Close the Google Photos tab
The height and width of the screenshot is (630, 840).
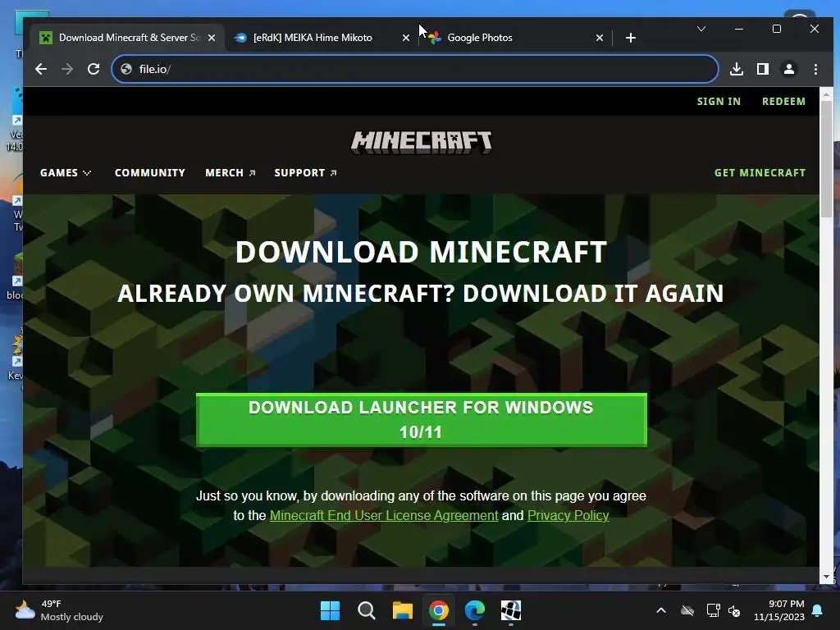pyautogui.click(x=600, y=38)
